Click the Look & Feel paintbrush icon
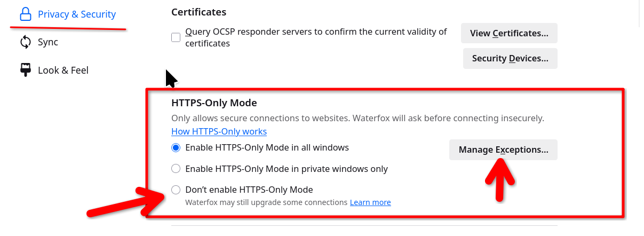 [26, 70]
